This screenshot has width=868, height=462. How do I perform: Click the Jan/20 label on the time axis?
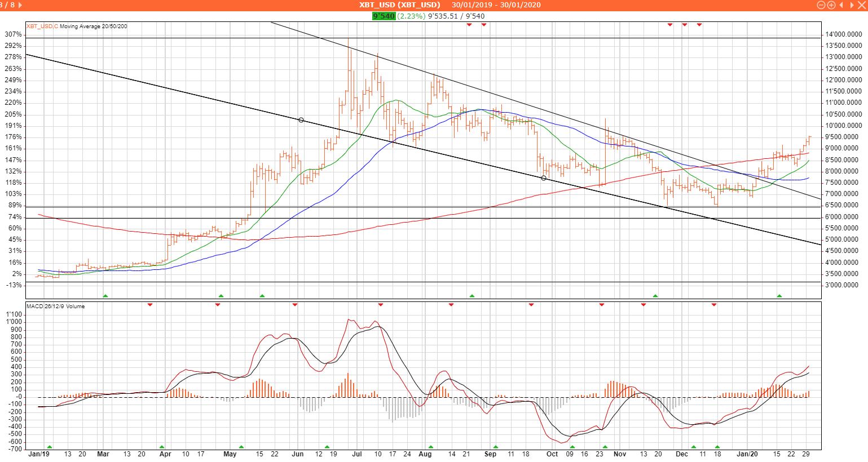747,454
